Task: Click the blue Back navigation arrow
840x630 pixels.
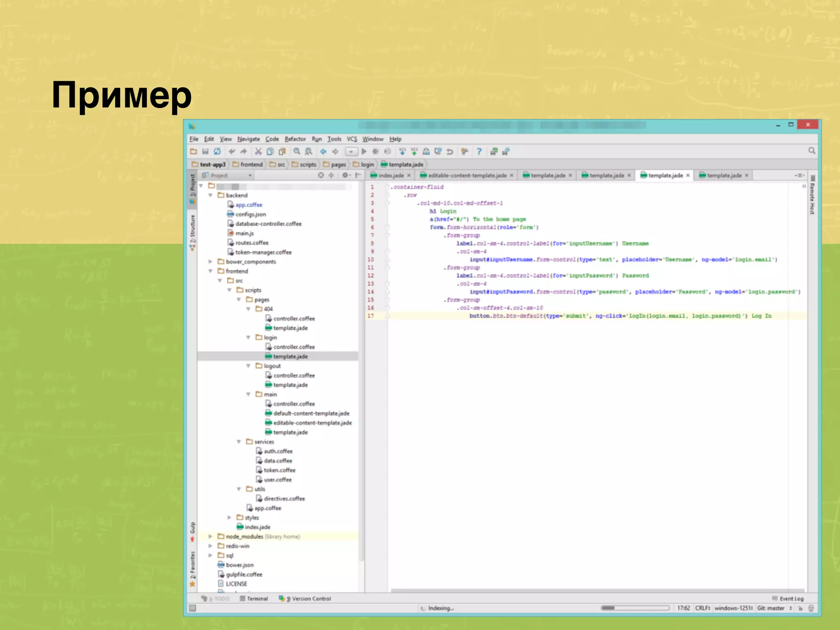Action: tap(323, 152)
